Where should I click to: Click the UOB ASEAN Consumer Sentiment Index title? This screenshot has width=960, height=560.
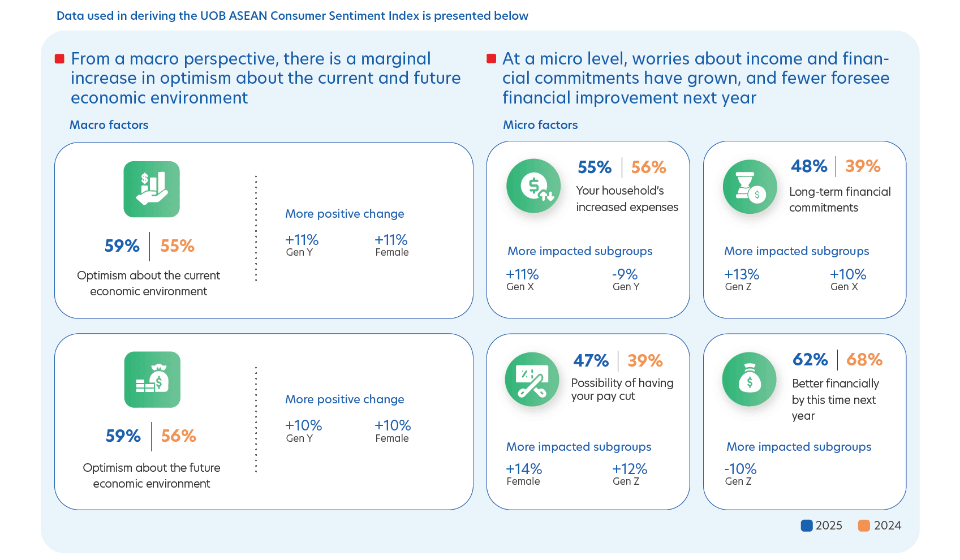[292, 16]
